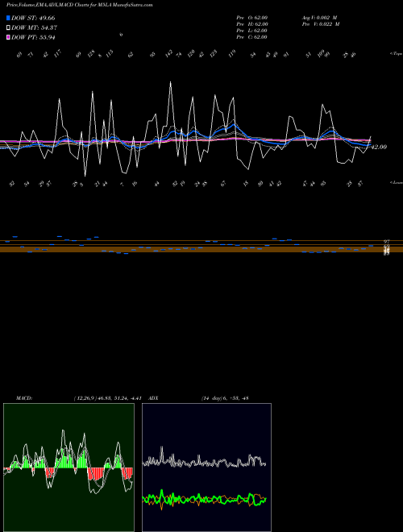The image size is (403, 532).
Task: Select the 'DOW PT: 55.94' legend text
Action: [33, 37]
